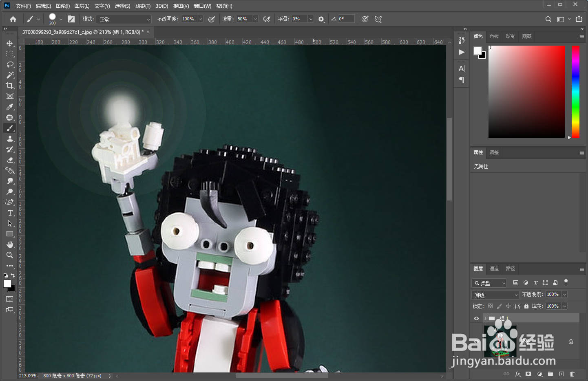This screenshot has height=381, width=588.
Task: Toggle pressure for opacity button
Action: point(212,19)
